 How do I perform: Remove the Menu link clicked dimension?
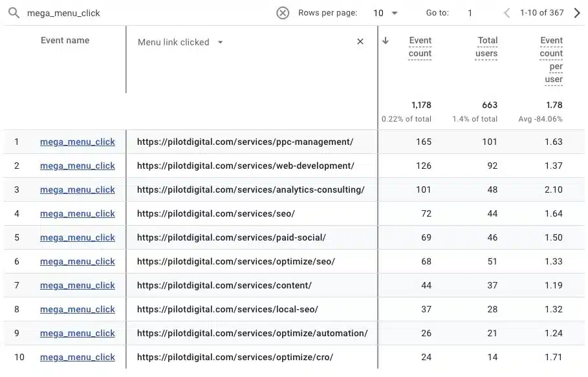pos(360,42)
